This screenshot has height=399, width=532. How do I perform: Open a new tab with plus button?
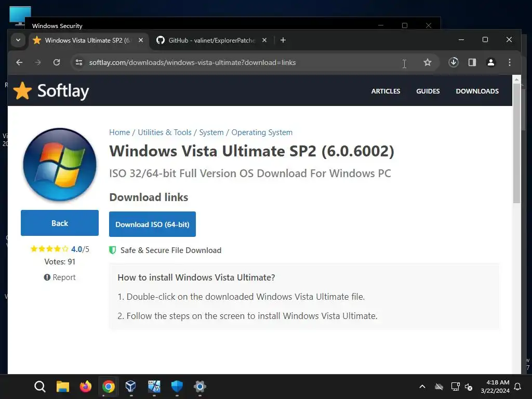pyautogui.click(x=283, y=41)
